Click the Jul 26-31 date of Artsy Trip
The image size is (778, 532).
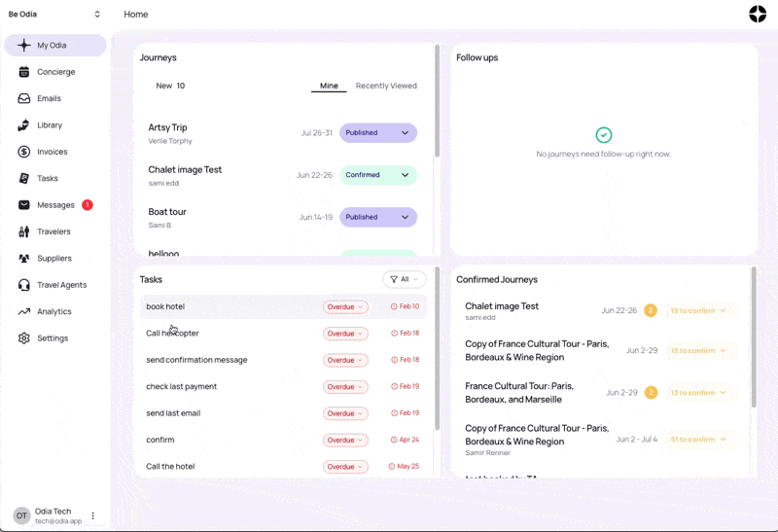317,133
